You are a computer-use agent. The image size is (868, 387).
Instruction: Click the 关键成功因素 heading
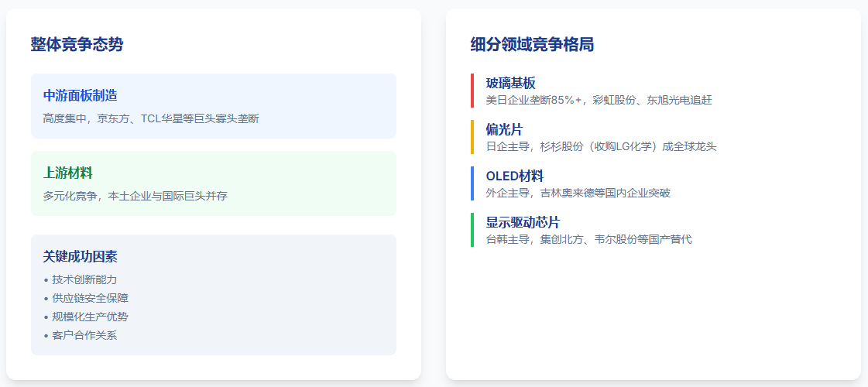[x=81, y=256]
